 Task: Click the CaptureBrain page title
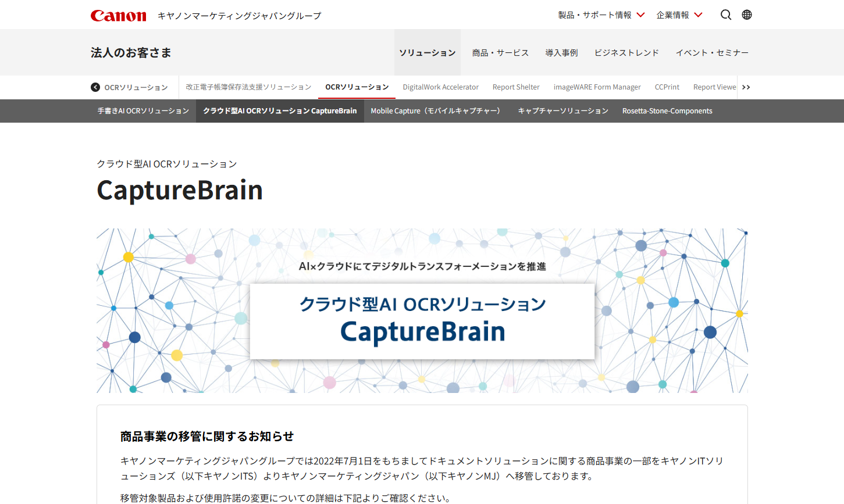pyautogui.click(x=180, y=190)
